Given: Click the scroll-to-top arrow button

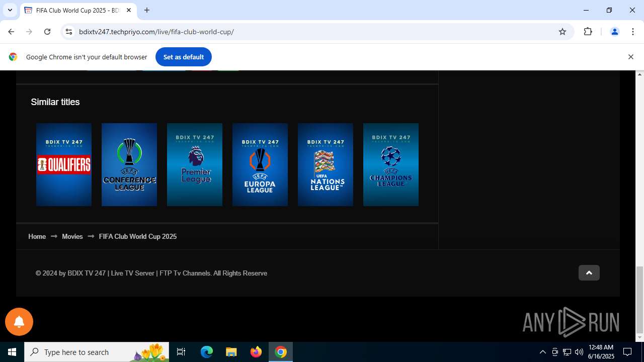Looking at the screenshot, I should [589, 273].
